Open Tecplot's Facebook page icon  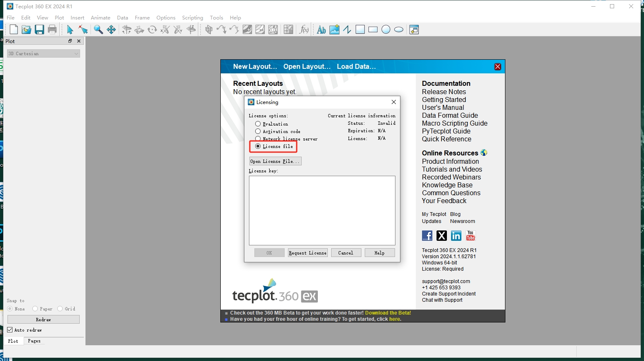point(427,236)
